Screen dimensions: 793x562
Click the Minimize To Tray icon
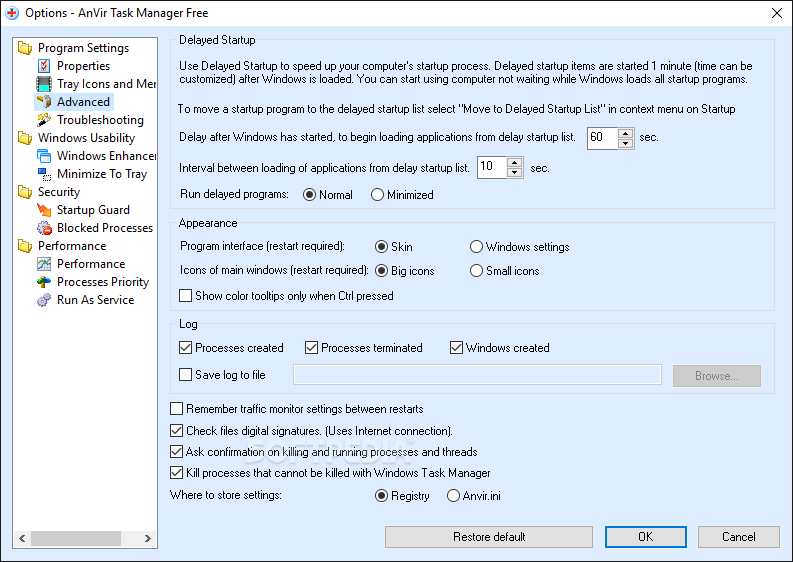coord(44,174)
